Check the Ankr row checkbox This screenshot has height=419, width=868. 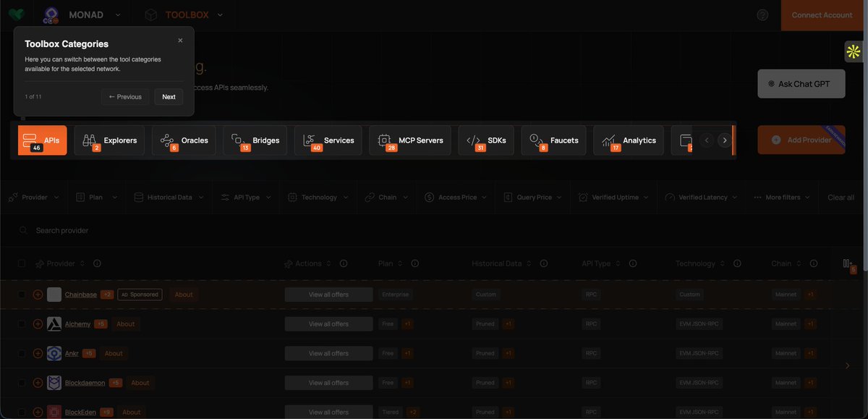22,353
